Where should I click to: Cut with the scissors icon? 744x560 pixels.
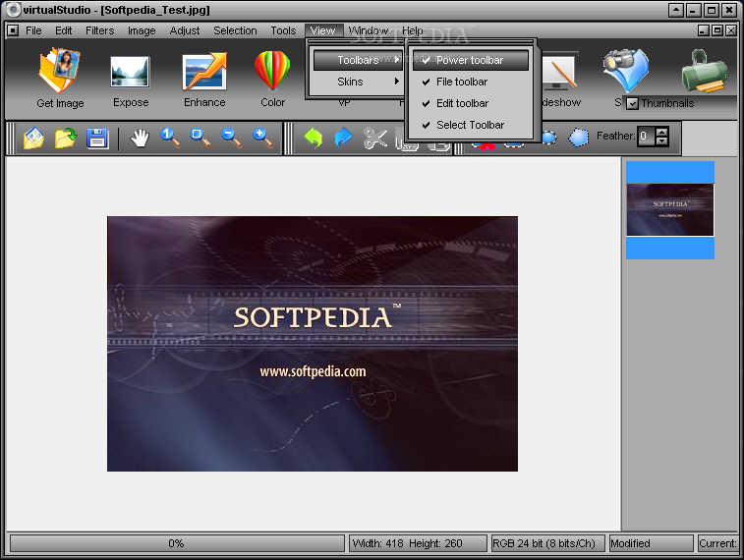pyautogui.click(x=374, y=138)
